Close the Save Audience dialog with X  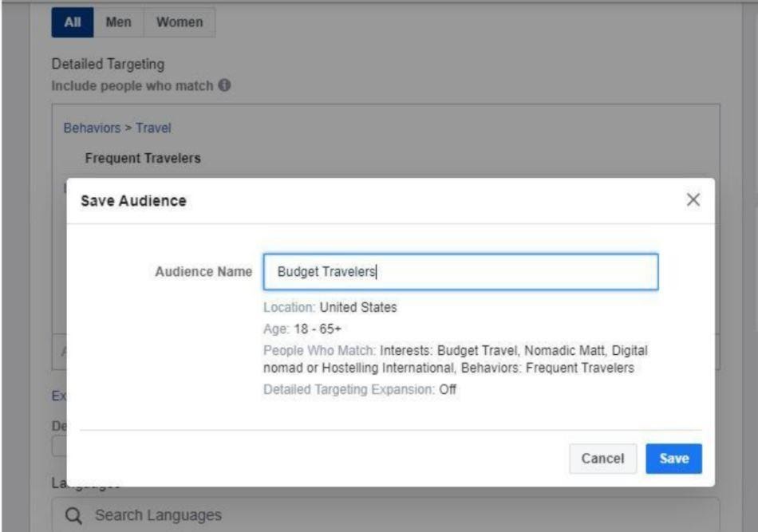pyautogui.click(x=693, y=200)
